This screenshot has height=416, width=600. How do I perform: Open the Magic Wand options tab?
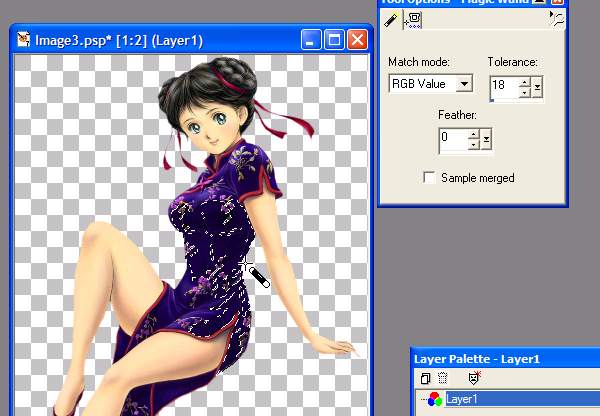coord(391,20)
